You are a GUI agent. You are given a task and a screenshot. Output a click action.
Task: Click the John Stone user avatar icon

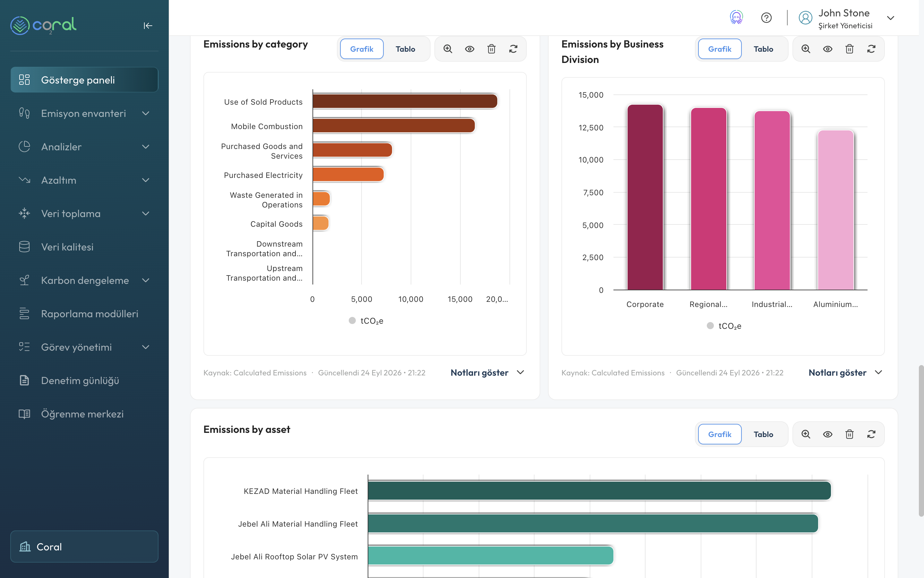tap(805, 18)
